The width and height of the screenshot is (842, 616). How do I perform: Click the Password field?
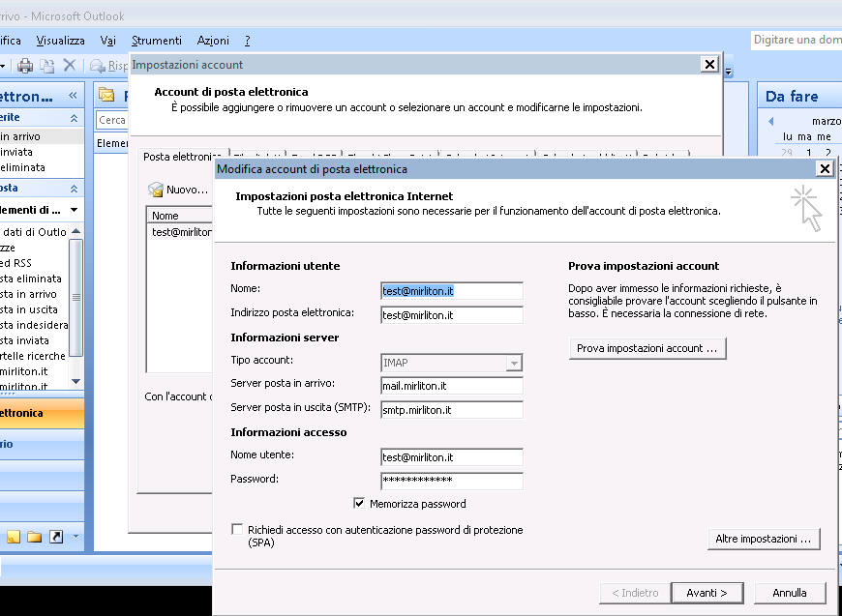pyautogui.click(x=452, y=481)
